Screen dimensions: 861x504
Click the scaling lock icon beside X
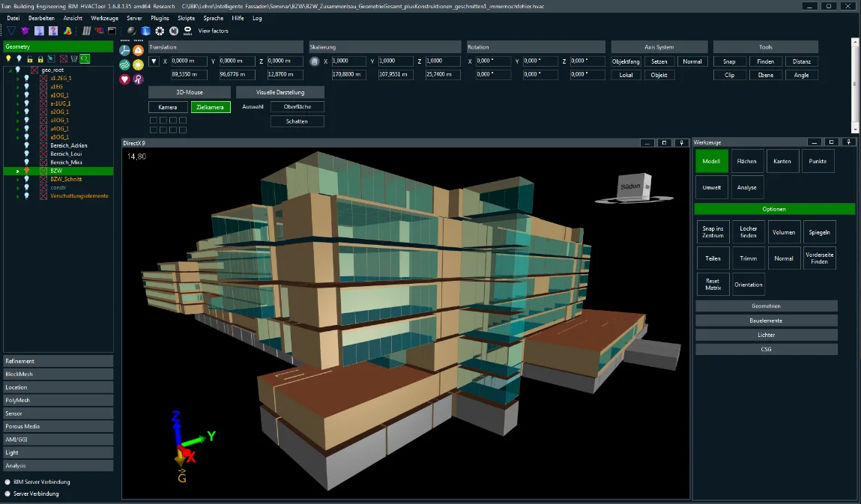click(x=315, y=61)
